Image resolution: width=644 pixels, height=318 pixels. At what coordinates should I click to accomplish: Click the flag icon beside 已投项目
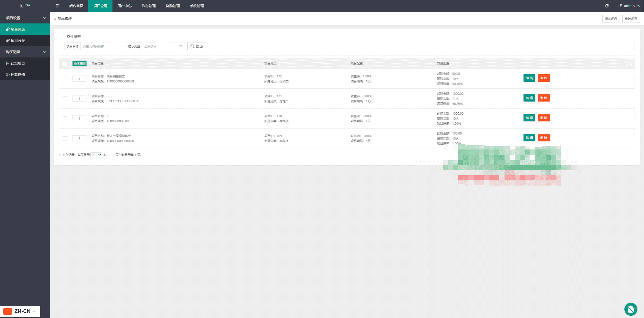pos(8,63)
